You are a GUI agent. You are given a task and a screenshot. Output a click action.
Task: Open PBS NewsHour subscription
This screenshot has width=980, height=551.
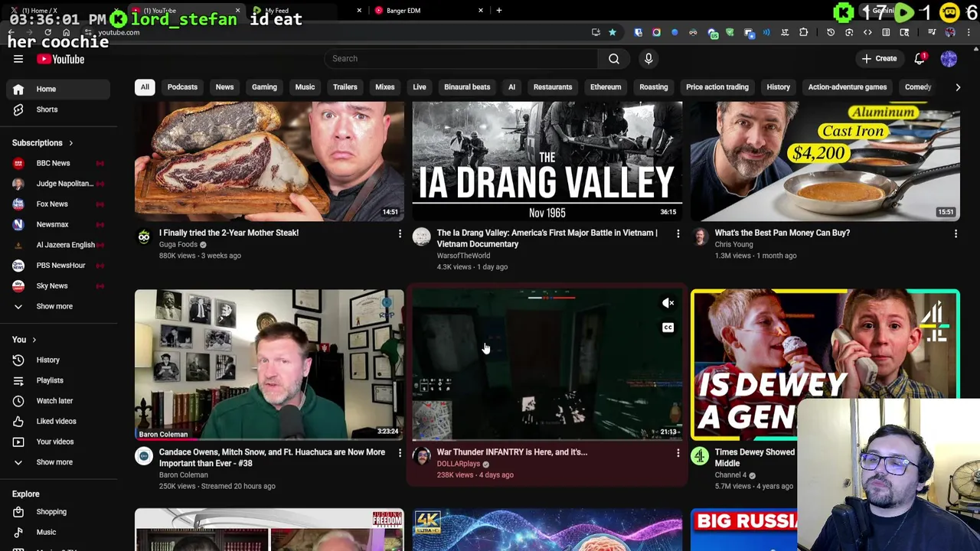[58, 265]
